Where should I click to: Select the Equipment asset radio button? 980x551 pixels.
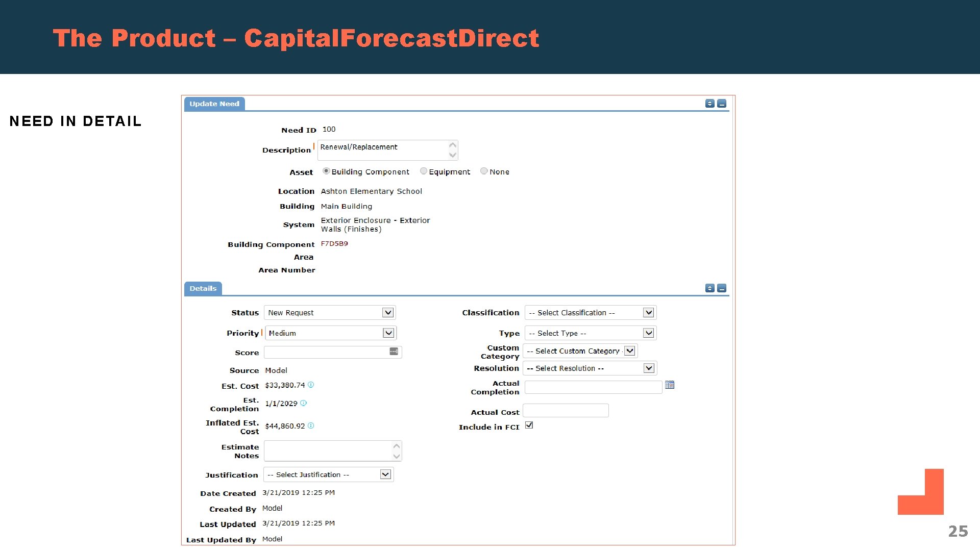coord(423,171)
